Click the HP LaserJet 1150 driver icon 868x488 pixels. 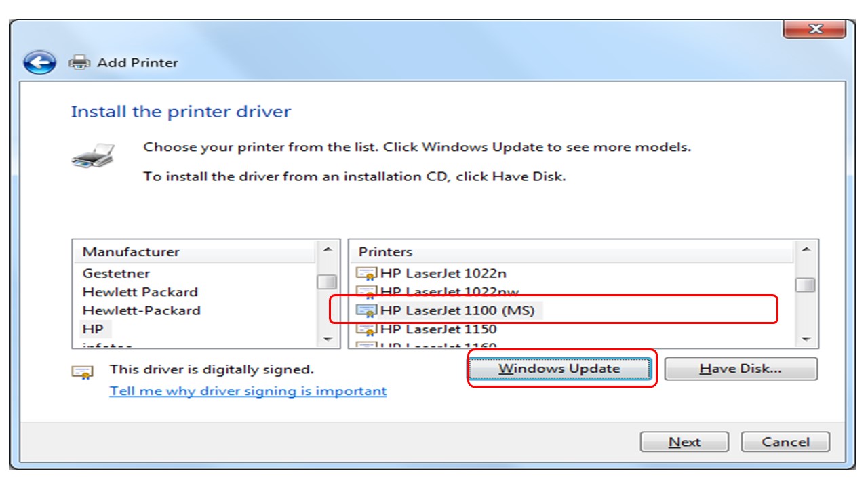pyautogui.click(x=367, y=329)
